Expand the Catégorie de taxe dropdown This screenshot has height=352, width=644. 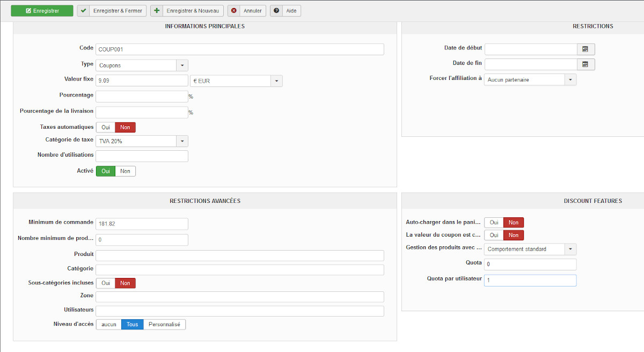[182, 141]
